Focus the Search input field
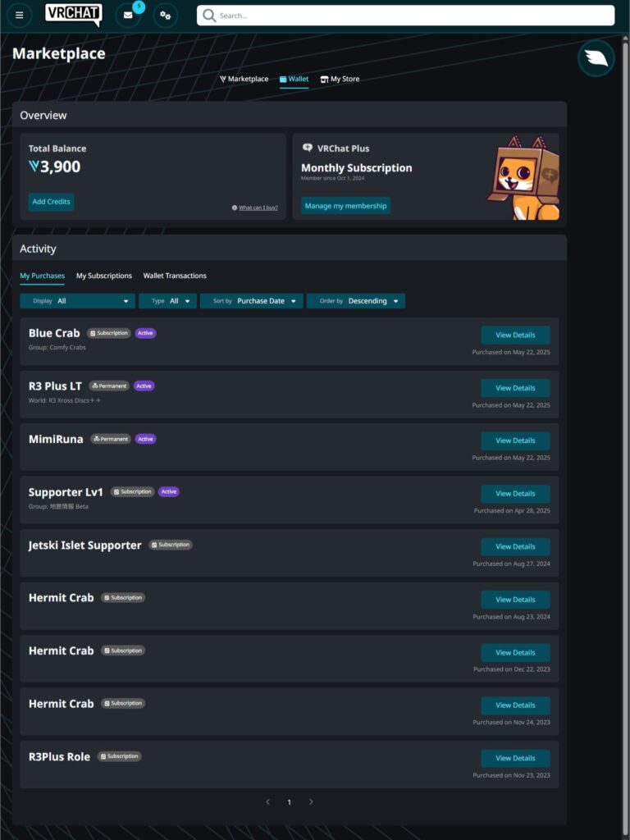 (x=405, y=16)
